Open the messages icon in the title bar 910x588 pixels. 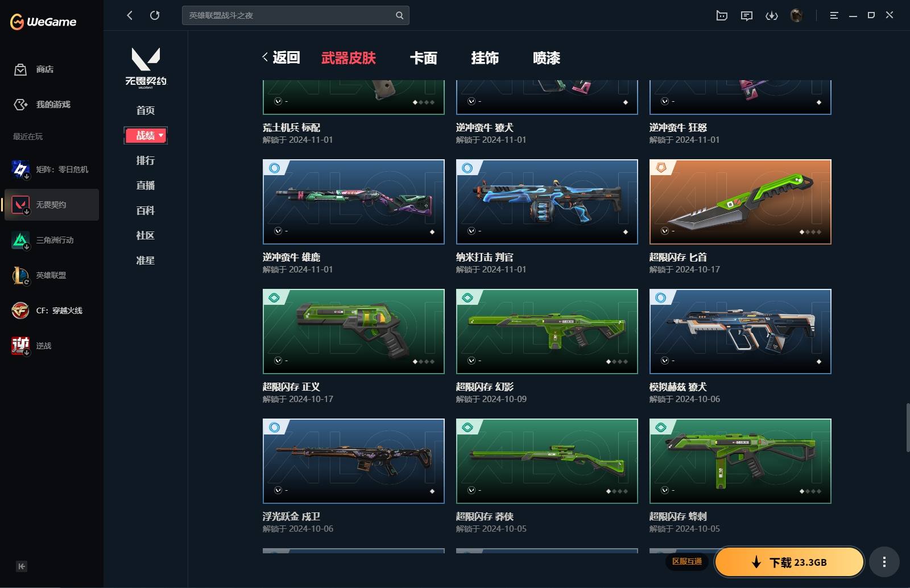[x=747, y=15]
